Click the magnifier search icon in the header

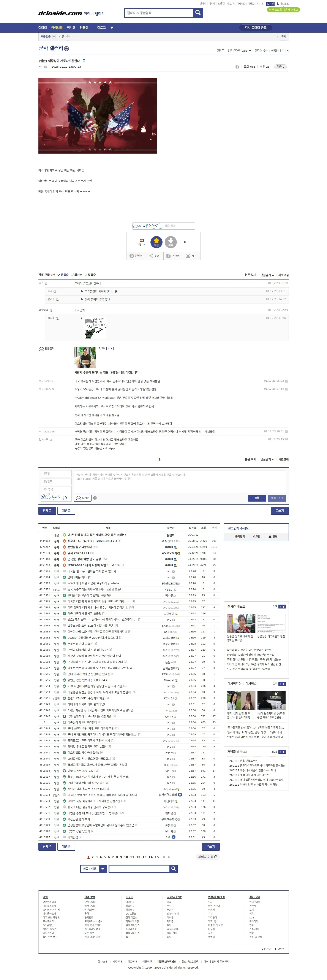[198, 13]
